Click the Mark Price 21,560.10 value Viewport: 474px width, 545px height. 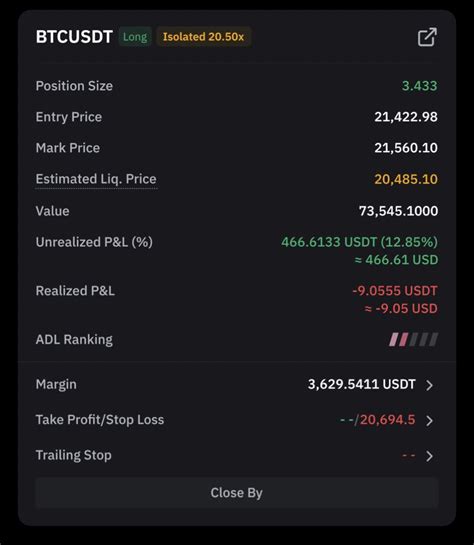tap(406, 148)
